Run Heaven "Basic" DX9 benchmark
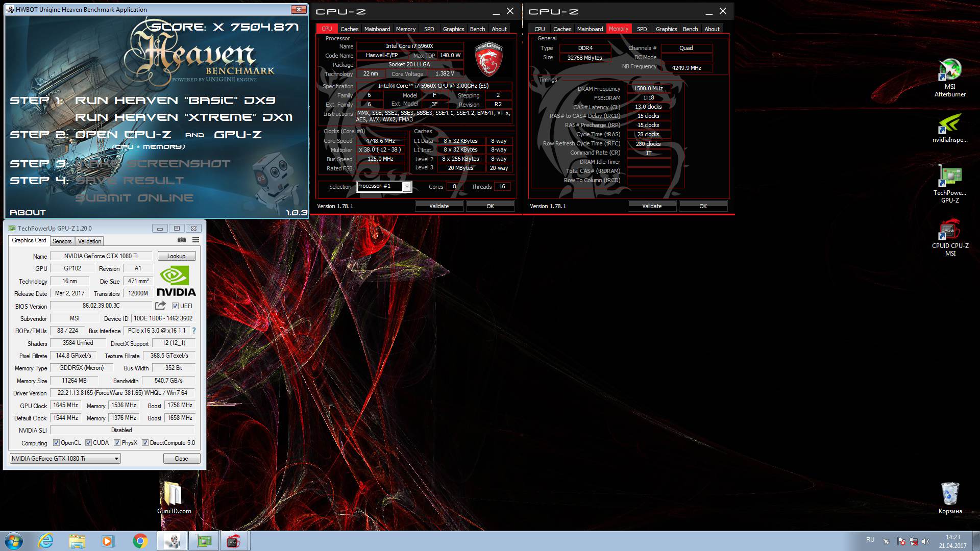The height and width of the screenshot is (551, 980). (x=175, y=101)
